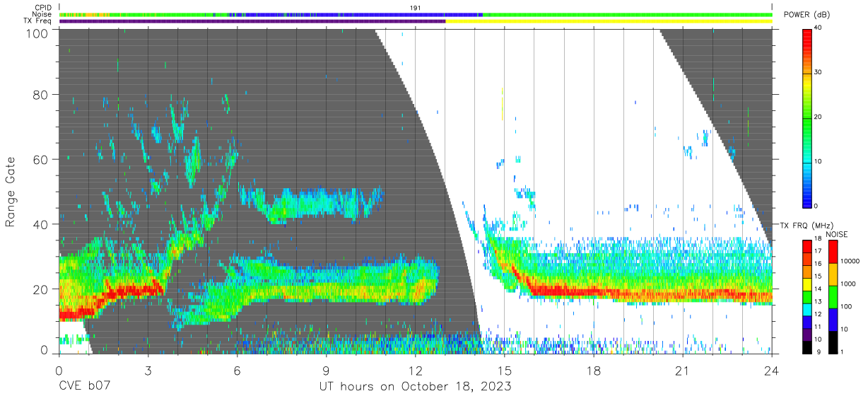The height and width of the screenshot is (401, 868).
Task: Click the CPID label at top left
Action: pyautogui.click(x=42, y=7)
